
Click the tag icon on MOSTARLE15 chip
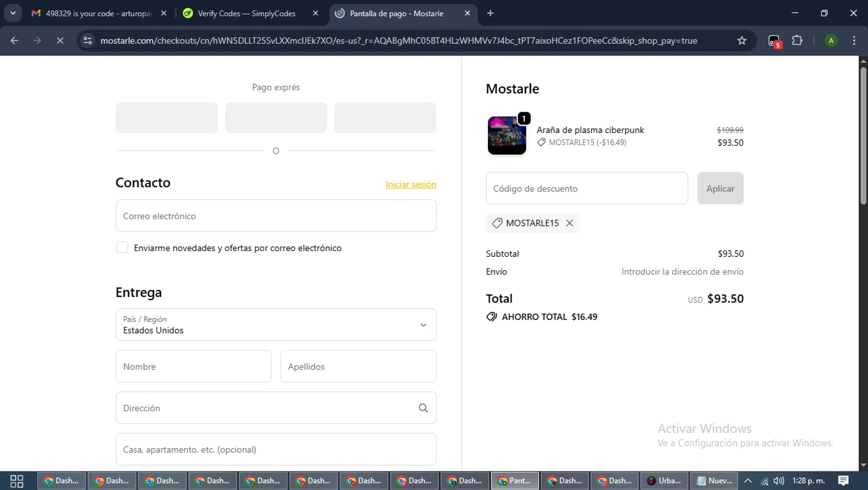497,223
